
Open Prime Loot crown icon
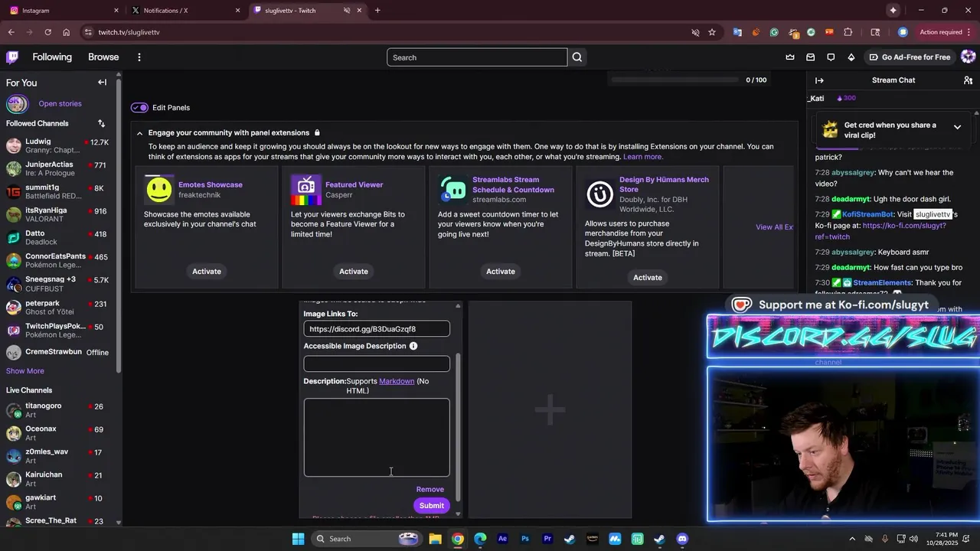(x=790, y=57)
